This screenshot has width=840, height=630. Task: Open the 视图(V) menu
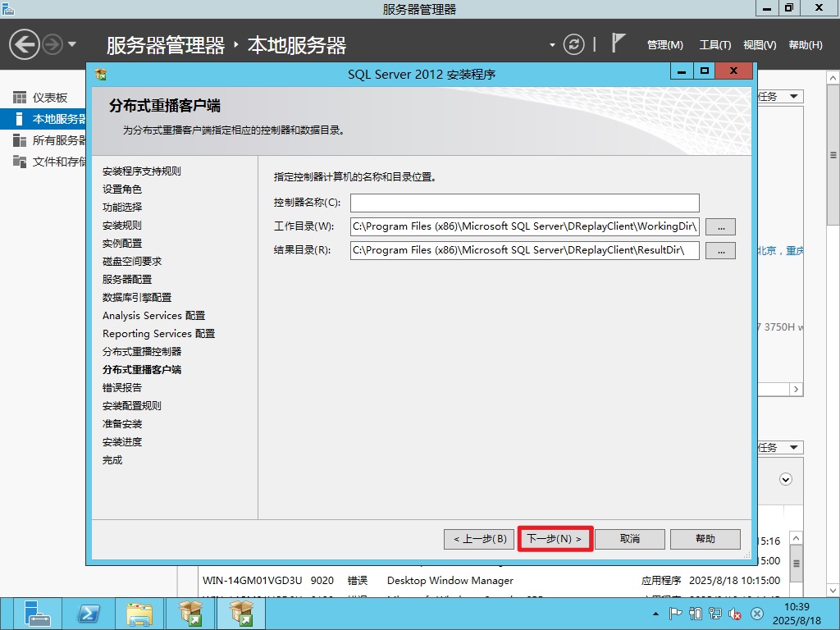click(x=759, y=45)
